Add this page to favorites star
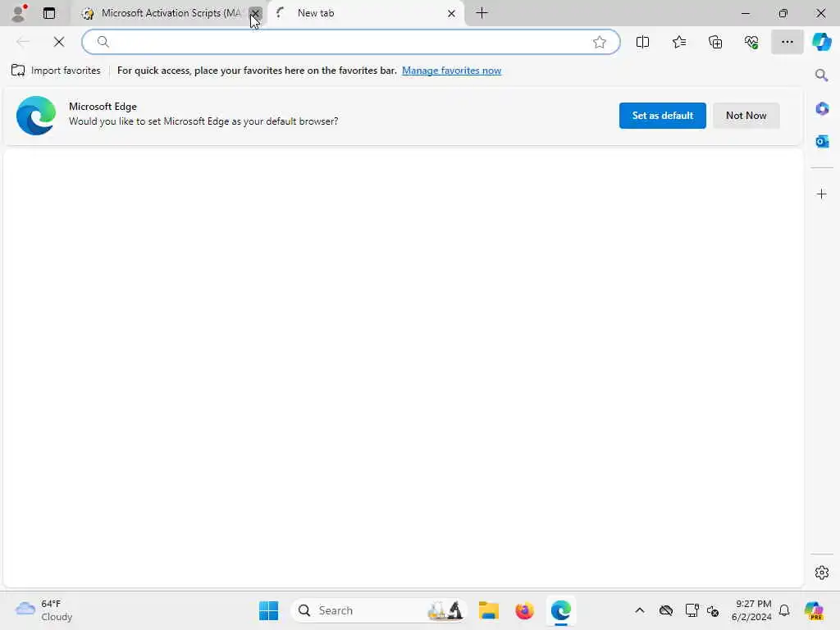Image resolution: width=840 pixels, height=630 pixels. [600, 42]
